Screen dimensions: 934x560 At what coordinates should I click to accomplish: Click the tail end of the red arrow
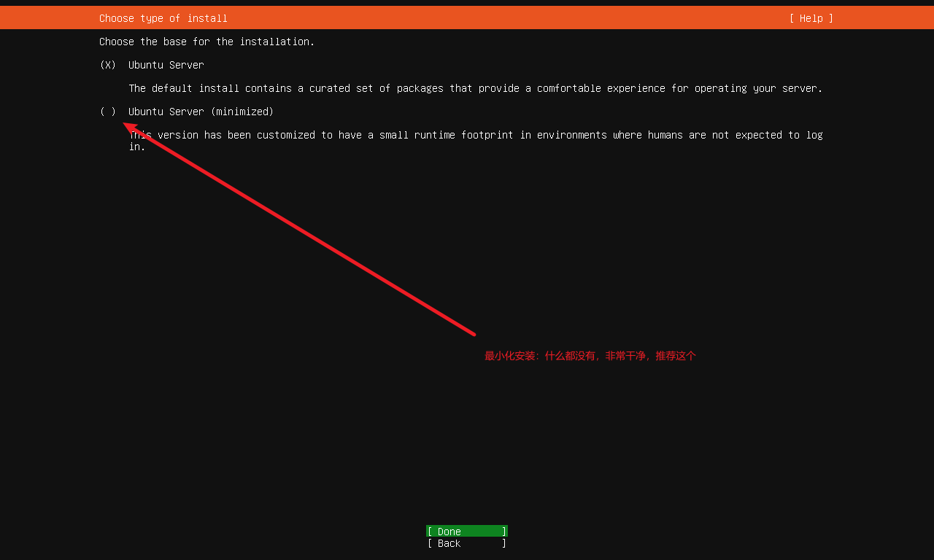[x=474, y=334]
